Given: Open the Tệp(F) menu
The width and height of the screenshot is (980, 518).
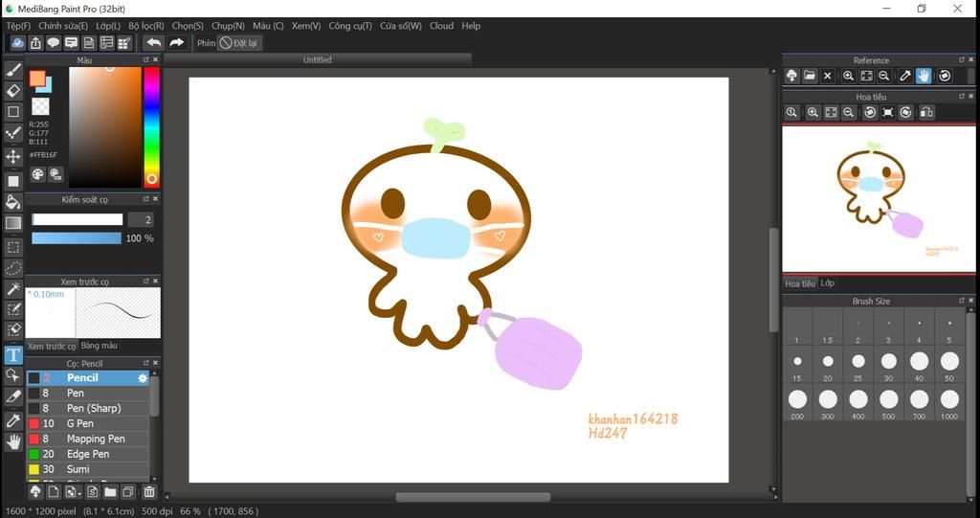Looking at the screenshot, I should [x=18, y=26].
